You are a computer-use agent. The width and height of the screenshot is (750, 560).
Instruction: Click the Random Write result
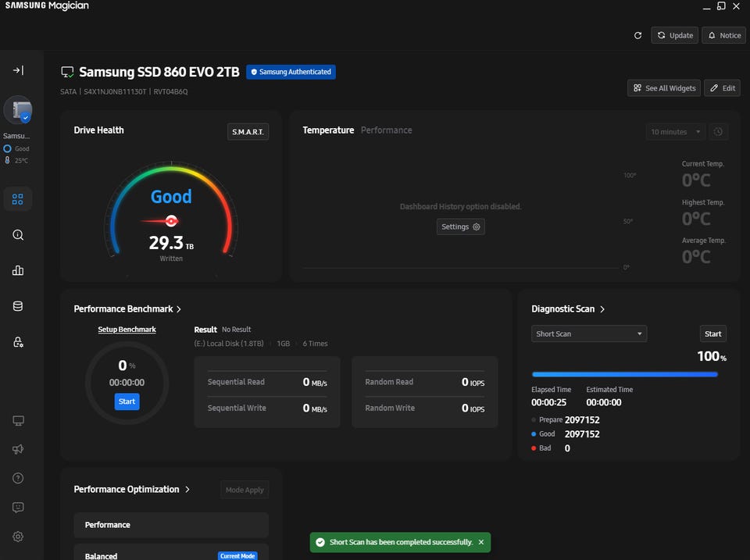[x=425, y=408]
